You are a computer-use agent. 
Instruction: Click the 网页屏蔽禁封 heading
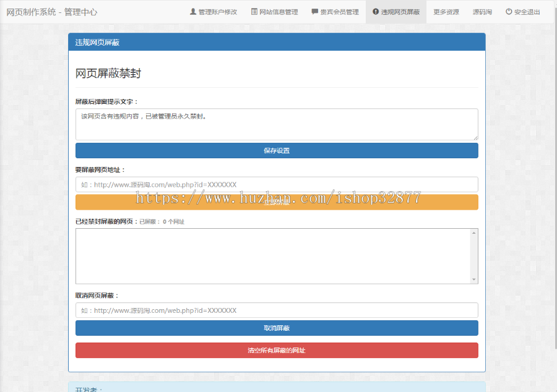pyautogui.click(x=108, y=74)
